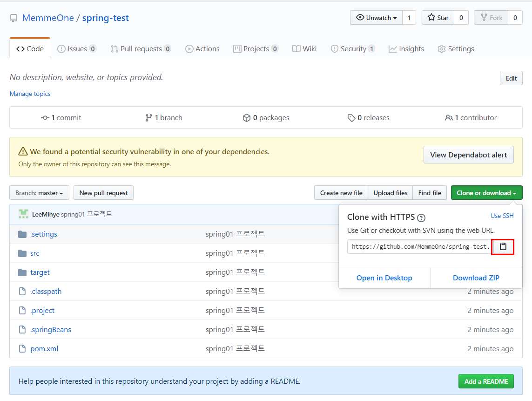Click the 1 contributor link
This screenshot has height=401, width=532.
(x=471, y=118)
